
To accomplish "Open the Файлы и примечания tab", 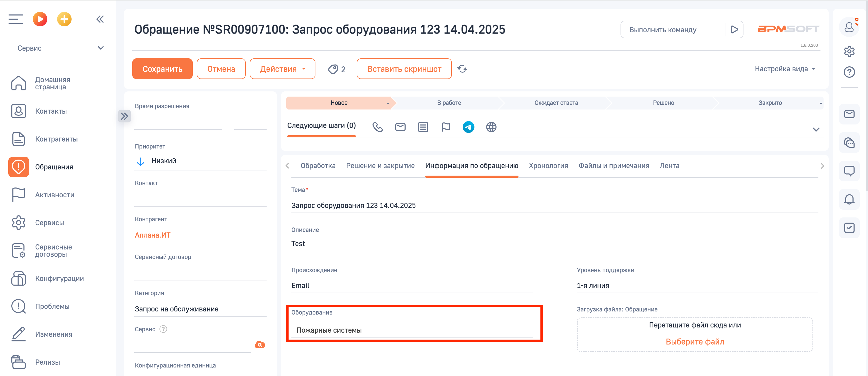I will 614,166.
